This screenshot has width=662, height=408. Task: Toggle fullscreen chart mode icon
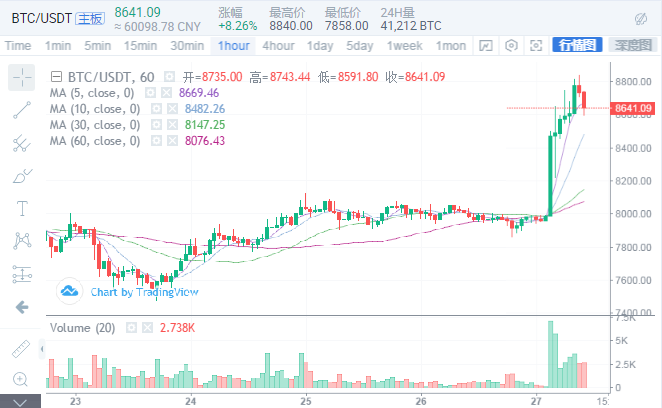[536, 45]
